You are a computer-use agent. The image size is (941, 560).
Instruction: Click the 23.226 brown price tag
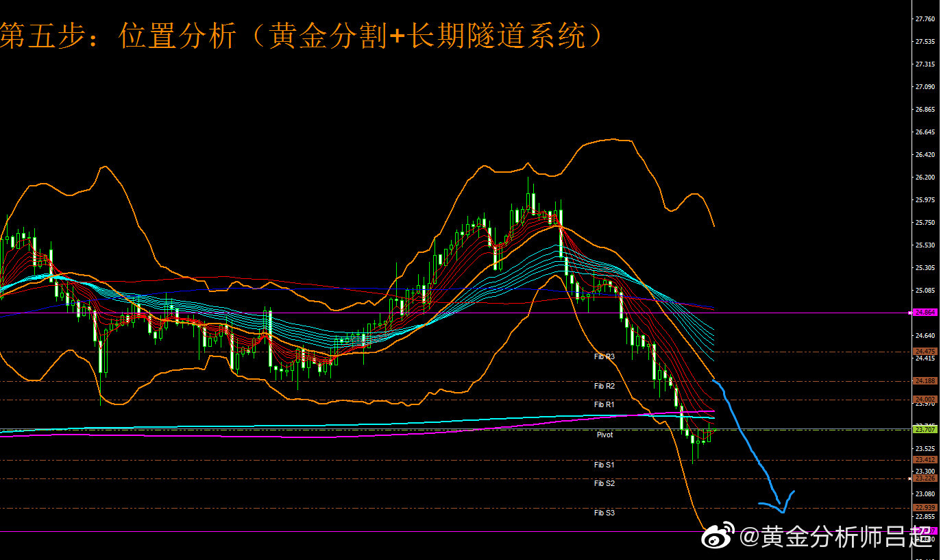[x=925, y=478]
